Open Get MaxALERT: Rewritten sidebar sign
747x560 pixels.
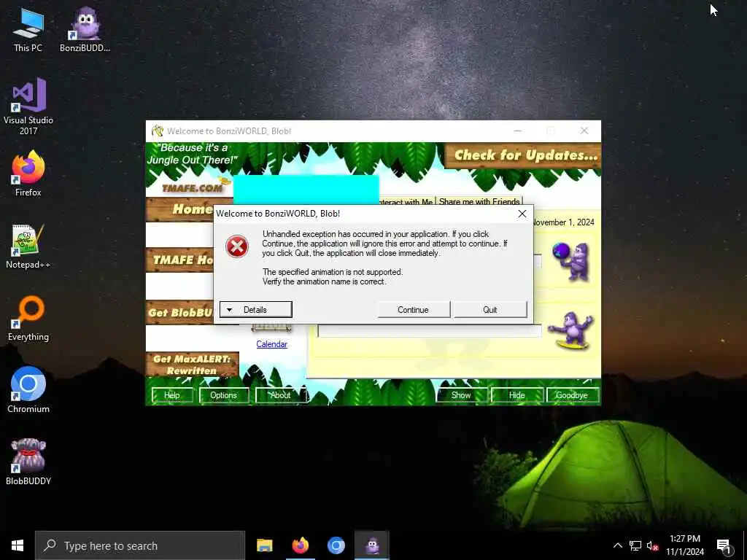tap(192, 365)
